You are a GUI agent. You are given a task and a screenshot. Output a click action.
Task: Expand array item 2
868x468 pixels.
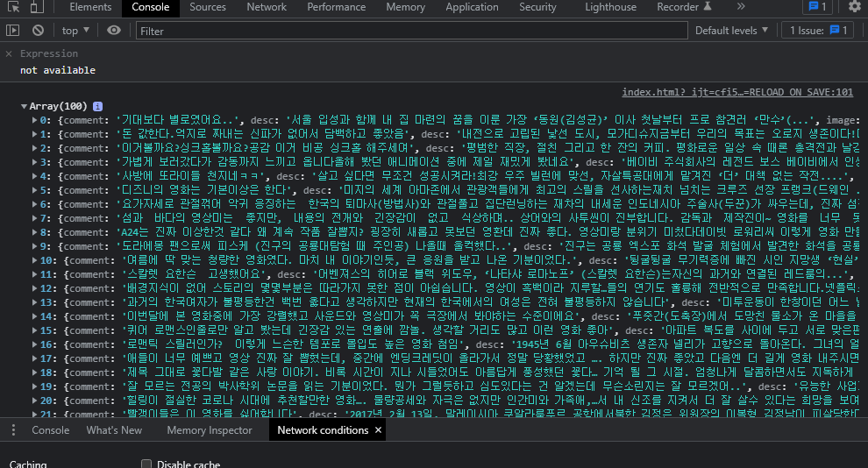[34, 148]
